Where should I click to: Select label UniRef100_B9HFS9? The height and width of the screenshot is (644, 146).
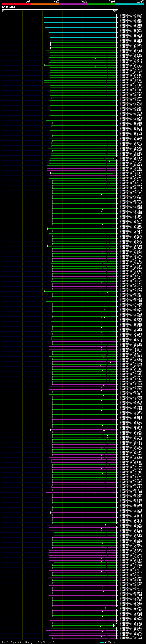(131, 63)
